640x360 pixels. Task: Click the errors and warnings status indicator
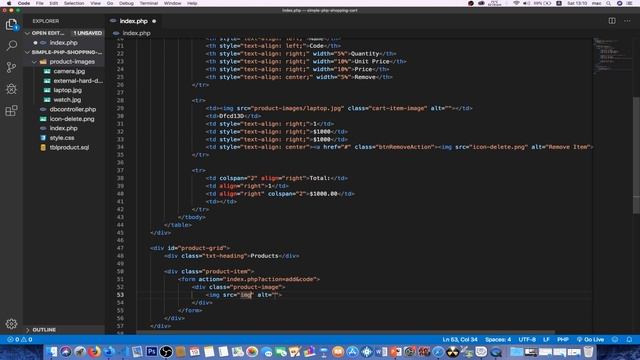[20, 340]
